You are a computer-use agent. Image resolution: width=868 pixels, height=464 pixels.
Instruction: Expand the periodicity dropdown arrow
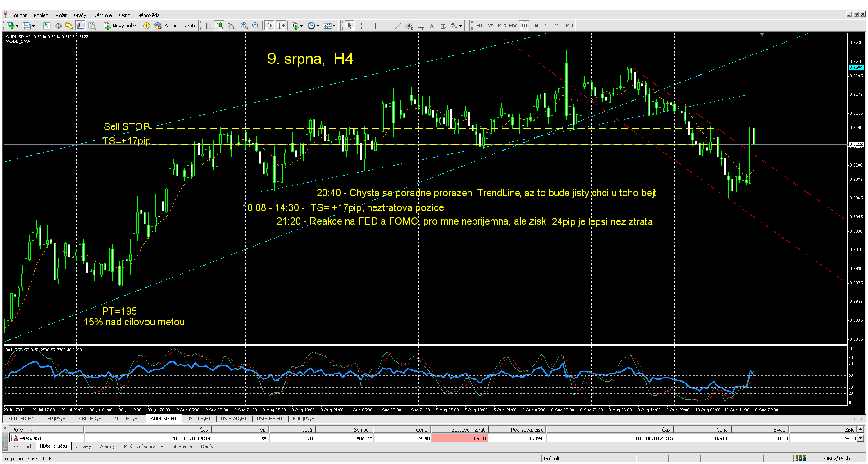coord(318,26)
